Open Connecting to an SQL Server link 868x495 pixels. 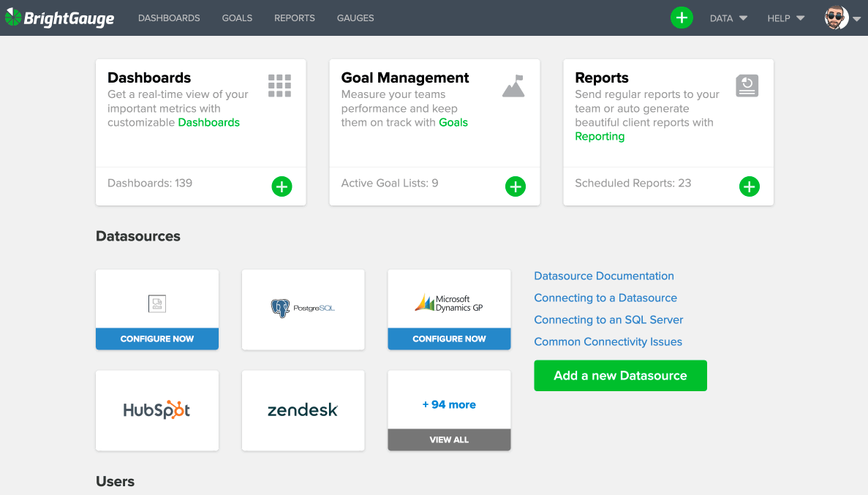tap(608, 320)
